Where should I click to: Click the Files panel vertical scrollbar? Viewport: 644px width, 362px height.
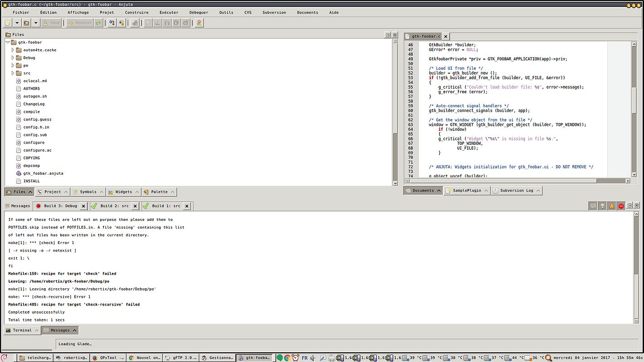coord(395,112)
